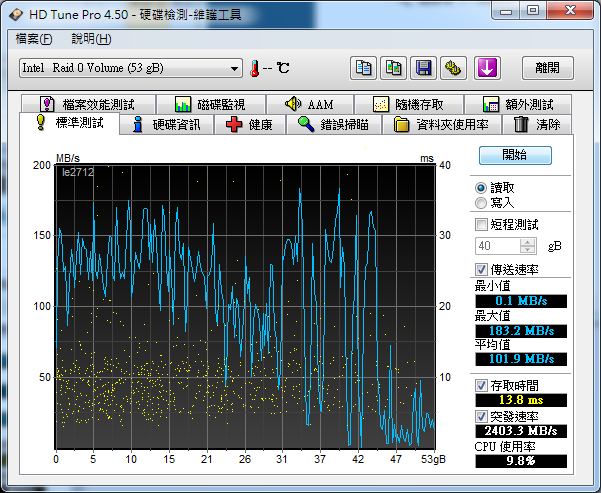The width and height of the screenshot is (601, 493).
Task: Click the 開始 button
Action: pyautogui.click(x=515, y=155)
